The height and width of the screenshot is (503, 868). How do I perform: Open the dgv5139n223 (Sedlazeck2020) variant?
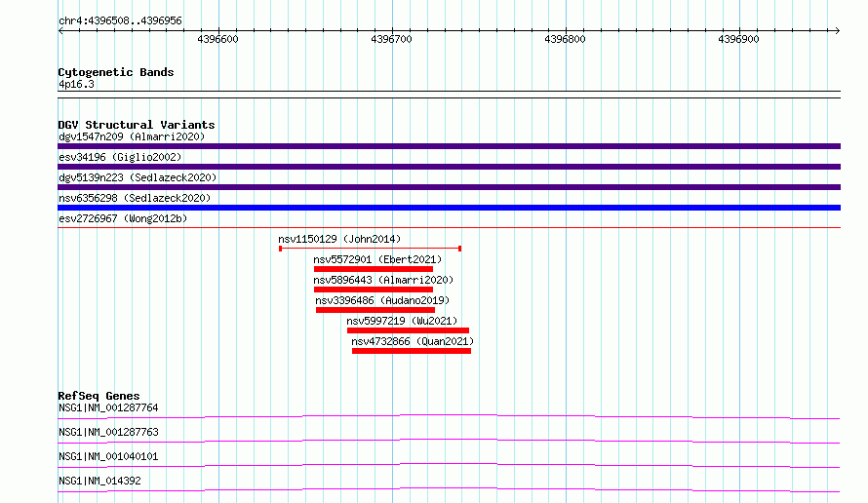point(138,177)
